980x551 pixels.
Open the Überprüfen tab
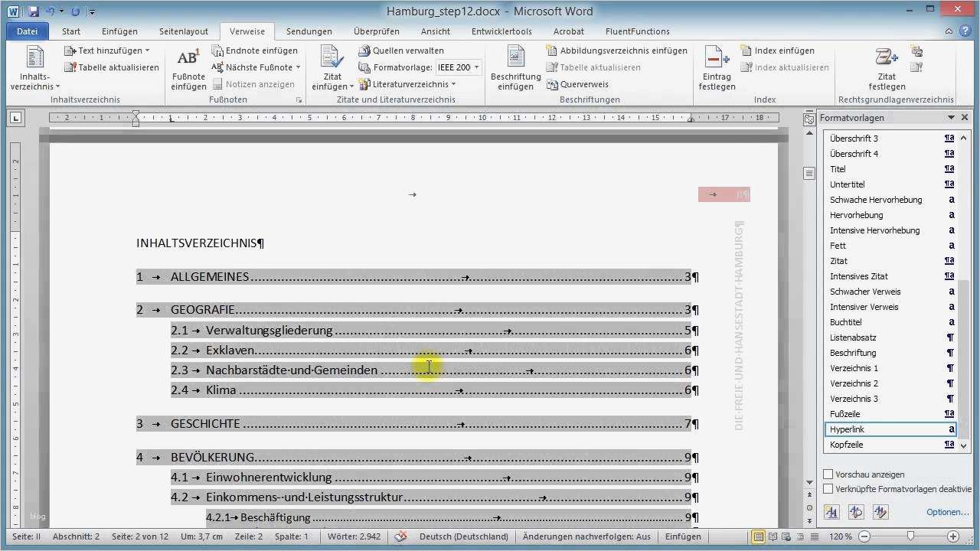tap(375, 31)
